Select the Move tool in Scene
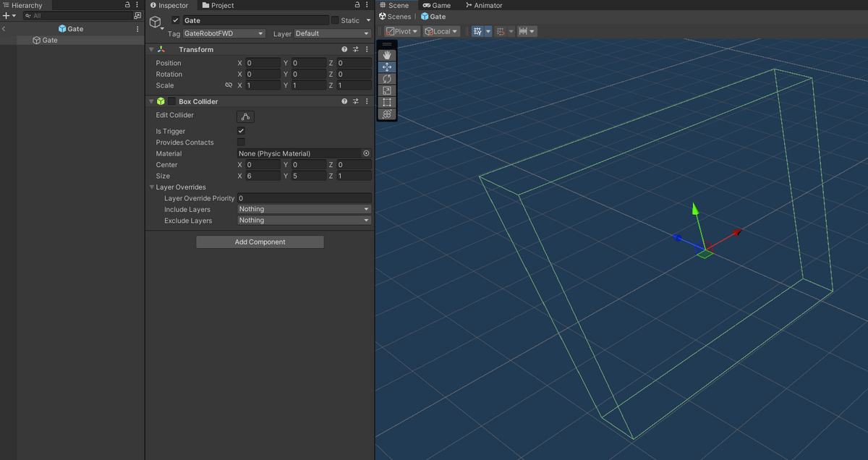The height and width of the screenshot is (460, 868). 387,67
